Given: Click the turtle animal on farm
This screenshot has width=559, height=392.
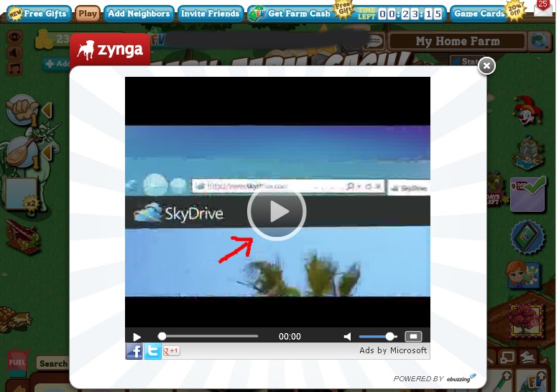Looking at the screenshot, I should click(x=15, y=318).
